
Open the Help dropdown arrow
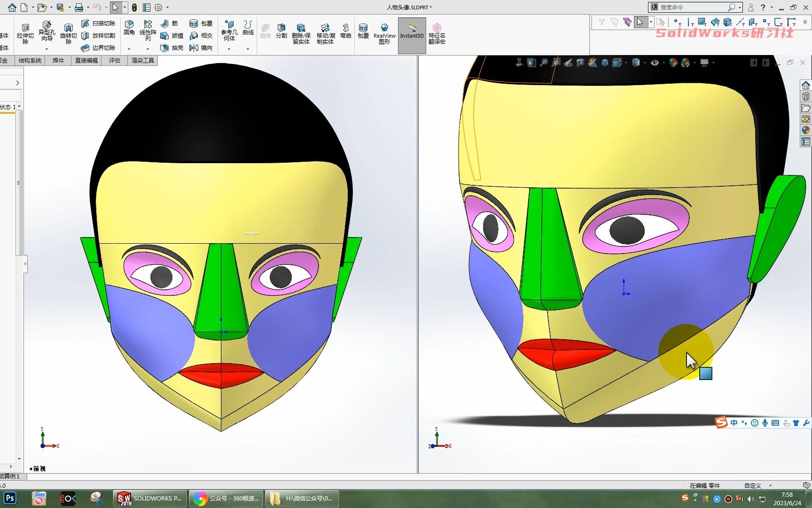click(x=772, y=8)
